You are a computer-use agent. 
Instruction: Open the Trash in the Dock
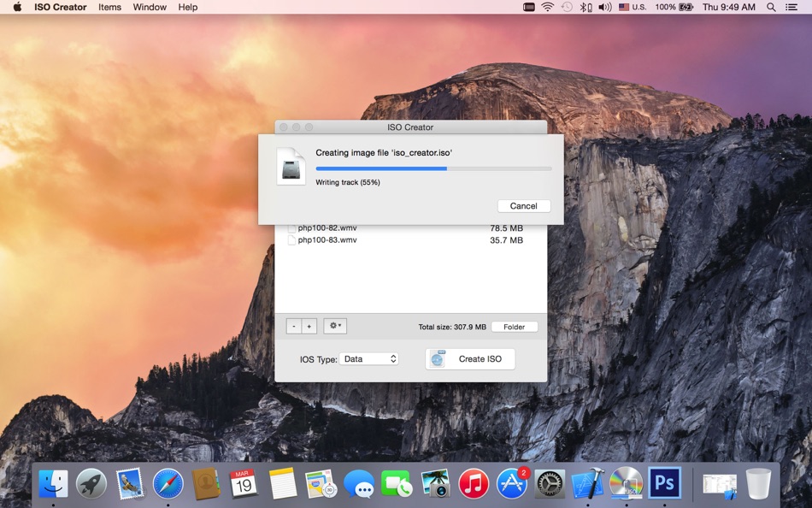(x=758, y=484)
